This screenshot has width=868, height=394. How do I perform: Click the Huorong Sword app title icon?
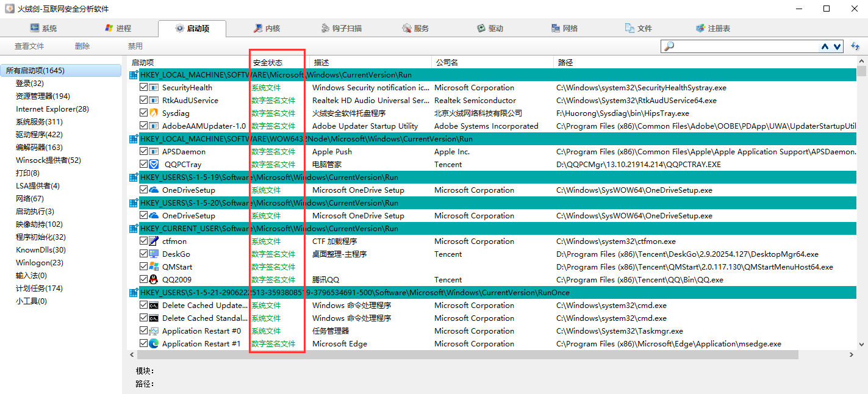9,9
